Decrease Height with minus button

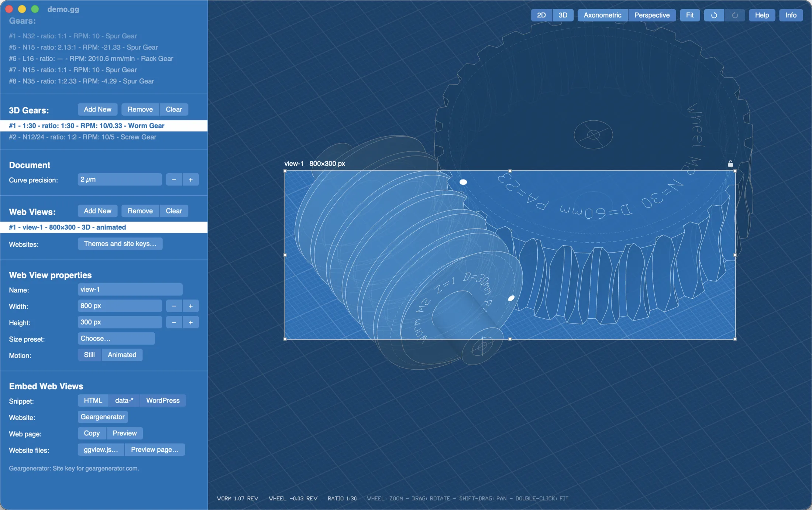(x=174, y=322)
